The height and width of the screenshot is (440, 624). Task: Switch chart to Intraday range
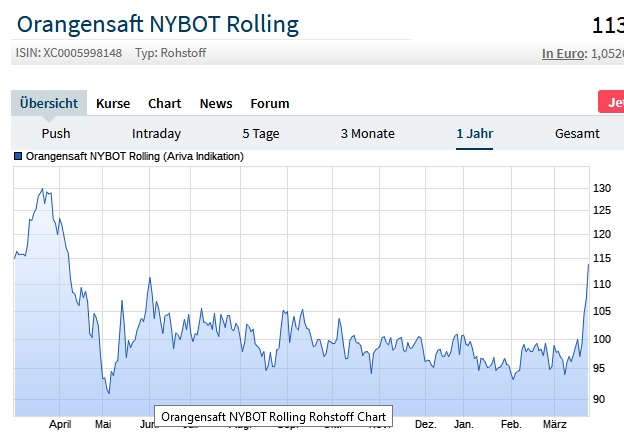(156, 133)
